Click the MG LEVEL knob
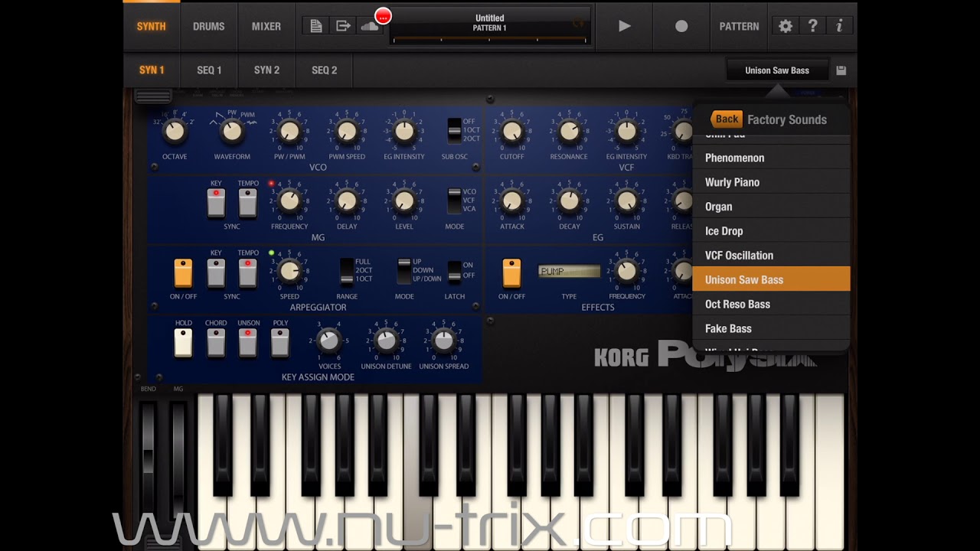The width and height of the screenshot is (980, 551). click(404, 201)
